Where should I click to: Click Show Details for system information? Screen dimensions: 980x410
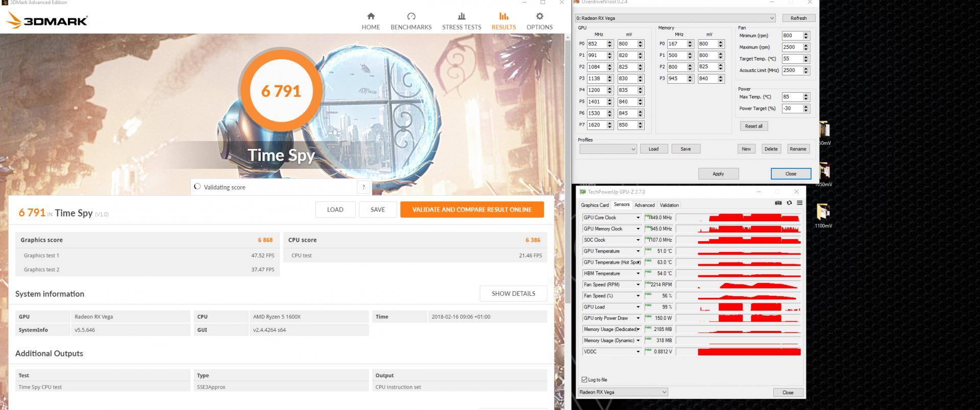[513, 294]
